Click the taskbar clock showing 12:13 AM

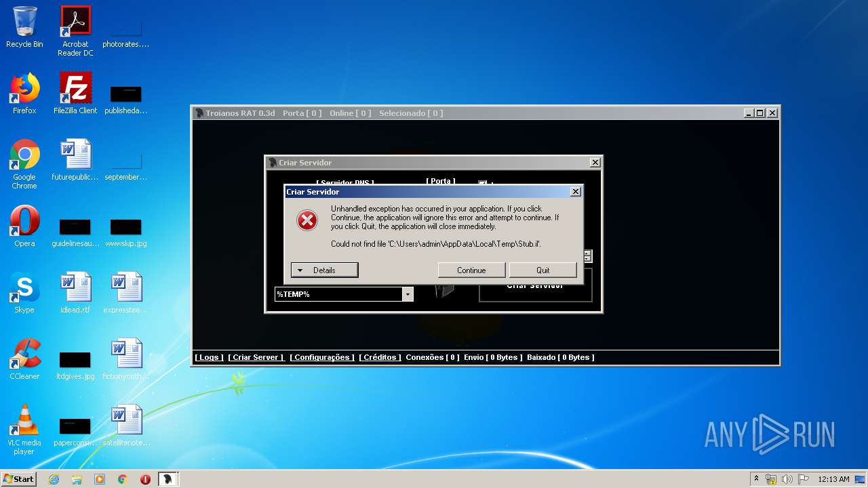coord(833,479)
